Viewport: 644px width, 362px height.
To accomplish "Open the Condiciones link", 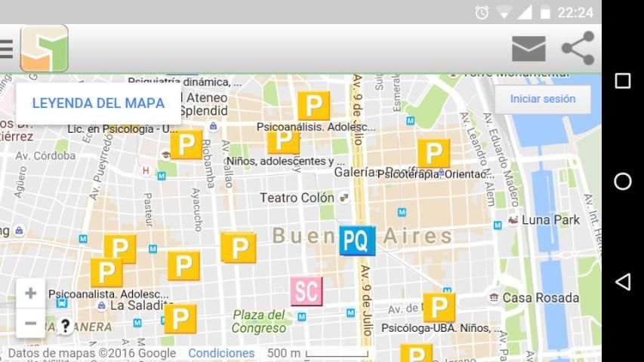I will pos(221,353).
